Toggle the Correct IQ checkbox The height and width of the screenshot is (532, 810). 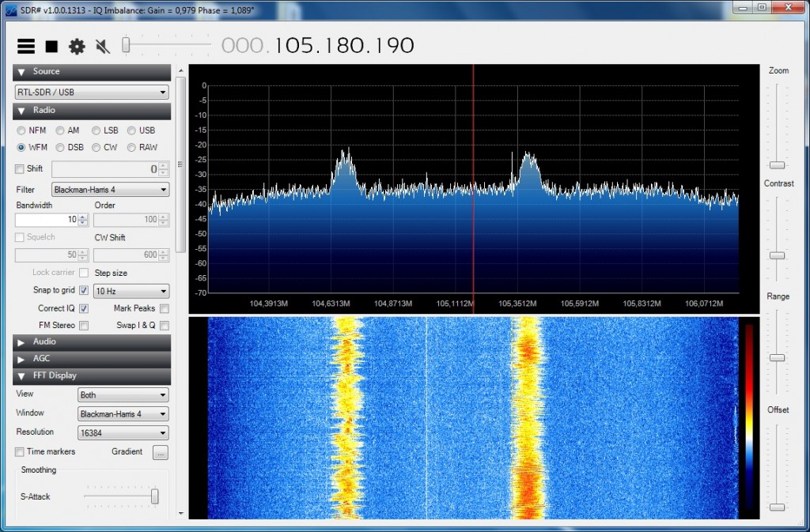[84, 308]
